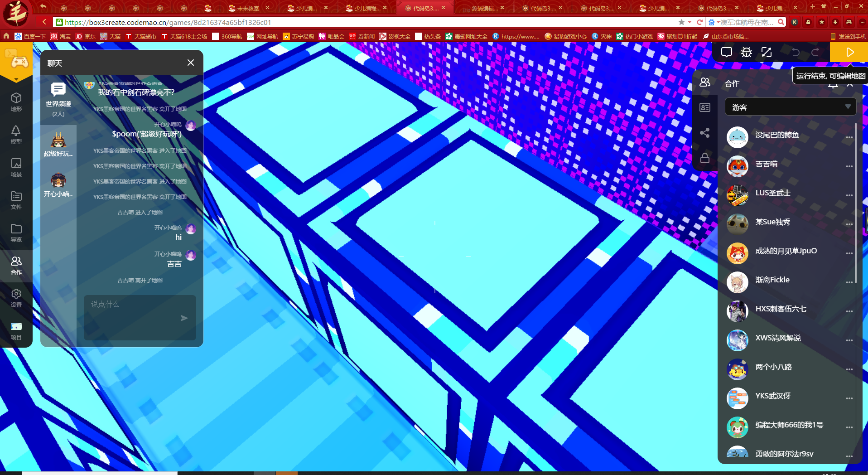Select the 合作 collaboration sidebar item
The width and height of the screenshot is (868, 475).
click(x=16, y=265)
